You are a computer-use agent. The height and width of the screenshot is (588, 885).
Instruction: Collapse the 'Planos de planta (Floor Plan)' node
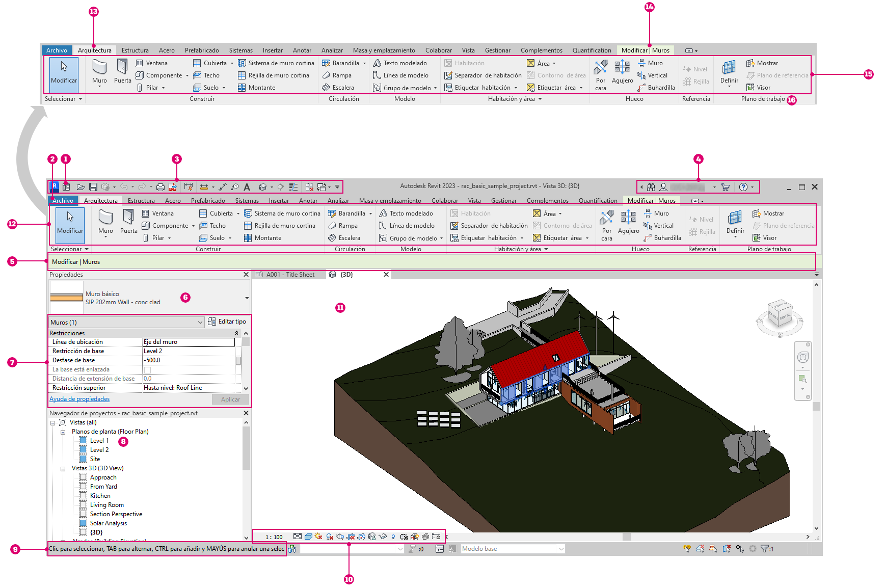tap(63, 432)
